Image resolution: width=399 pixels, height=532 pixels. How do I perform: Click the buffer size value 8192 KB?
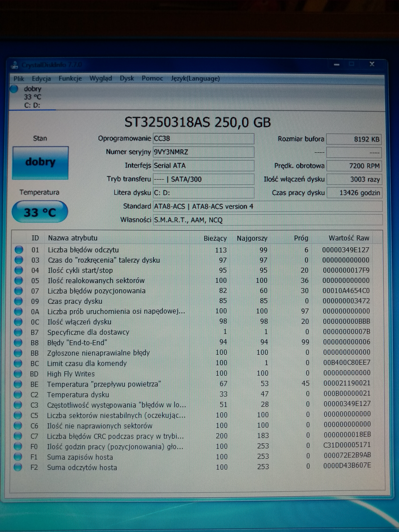pos(354,139)
